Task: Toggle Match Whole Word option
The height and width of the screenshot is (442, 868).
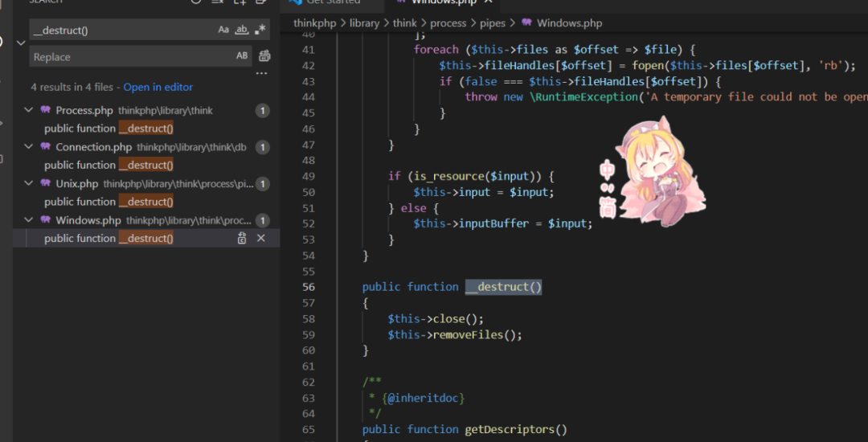Action: coord(242,30)
